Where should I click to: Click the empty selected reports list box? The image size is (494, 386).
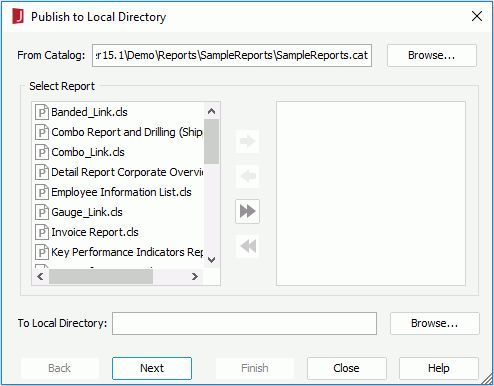coord(371,194)
